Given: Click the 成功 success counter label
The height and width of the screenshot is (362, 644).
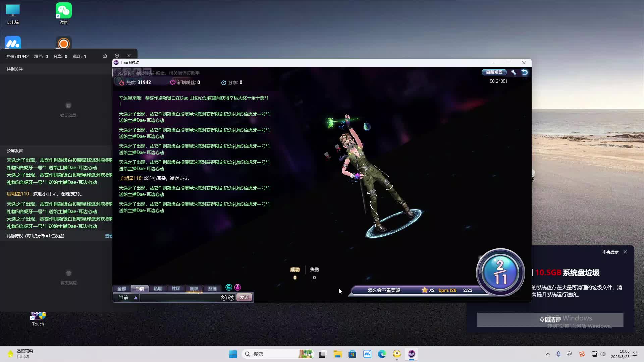Looking at the screenshot, I should [295, 270].
